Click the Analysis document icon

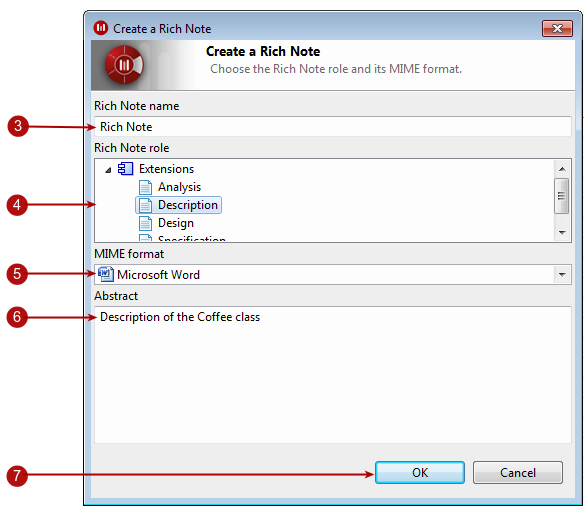coord(145,187)
